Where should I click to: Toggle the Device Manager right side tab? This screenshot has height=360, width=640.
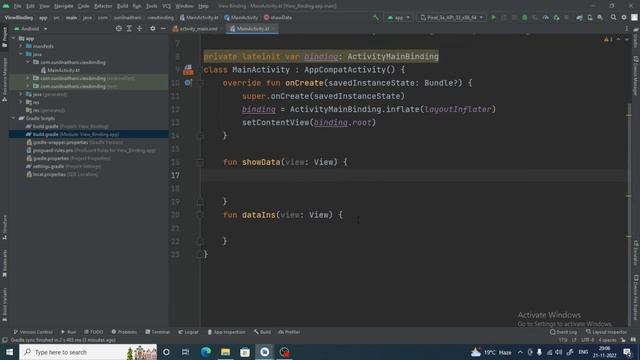(636, 76)
